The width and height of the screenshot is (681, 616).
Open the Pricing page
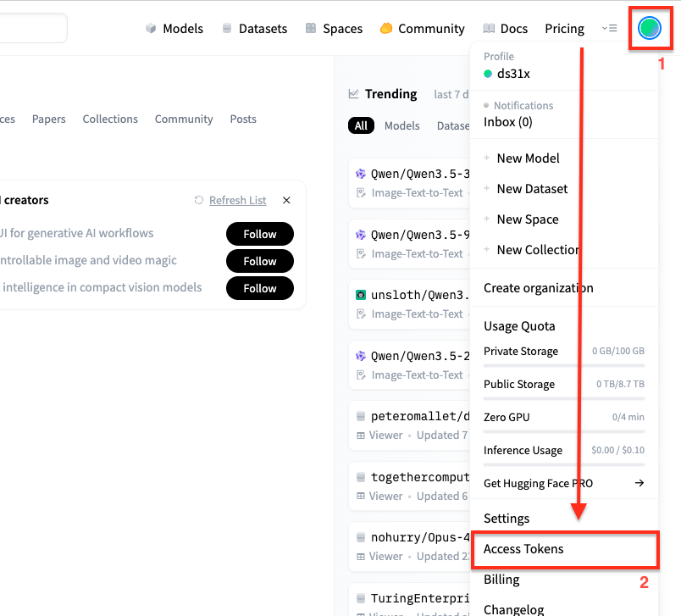point(564,29)
